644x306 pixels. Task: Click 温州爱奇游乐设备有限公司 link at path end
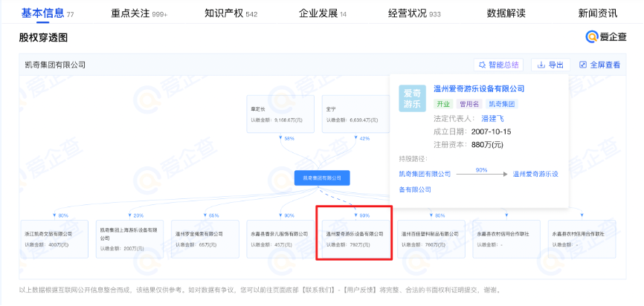coord(535,174)
